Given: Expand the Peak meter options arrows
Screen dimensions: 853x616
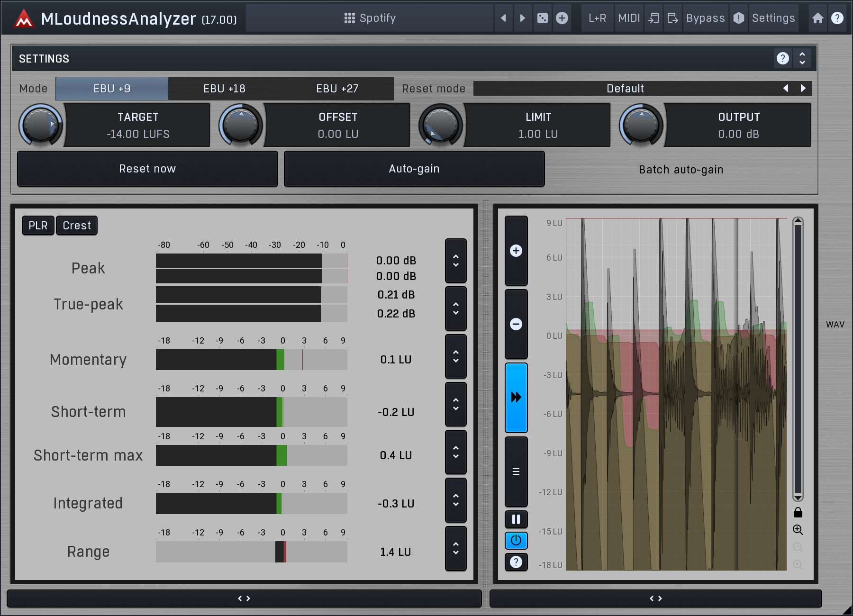Looking at the screenshot, I should (x=455, y=261).
